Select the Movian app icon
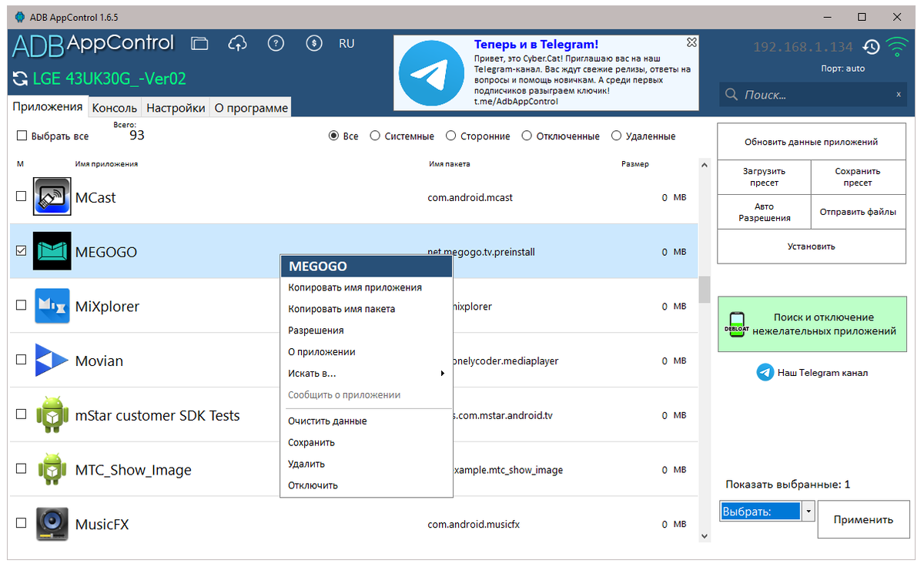 (52, 361)
